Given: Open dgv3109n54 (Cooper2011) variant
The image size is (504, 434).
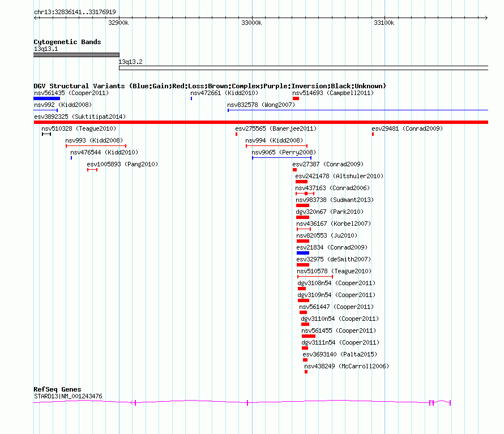Looking at the screenshot, I should pos(336,295).
